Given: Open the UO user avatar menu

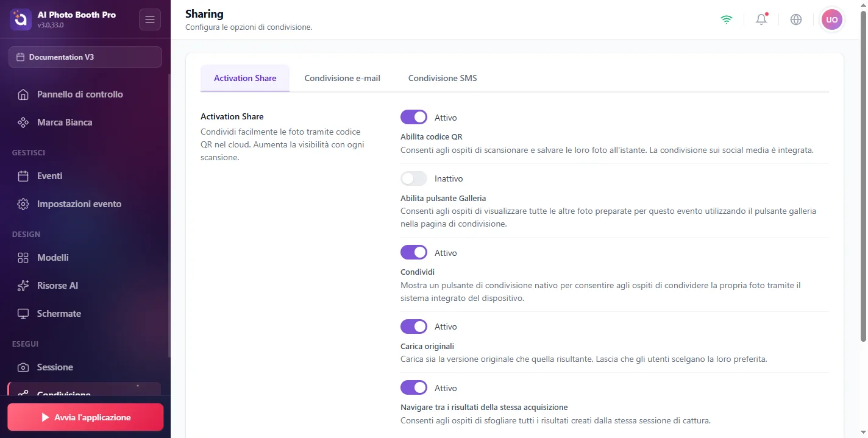Looking at the screenshot, I should [831, 19].
